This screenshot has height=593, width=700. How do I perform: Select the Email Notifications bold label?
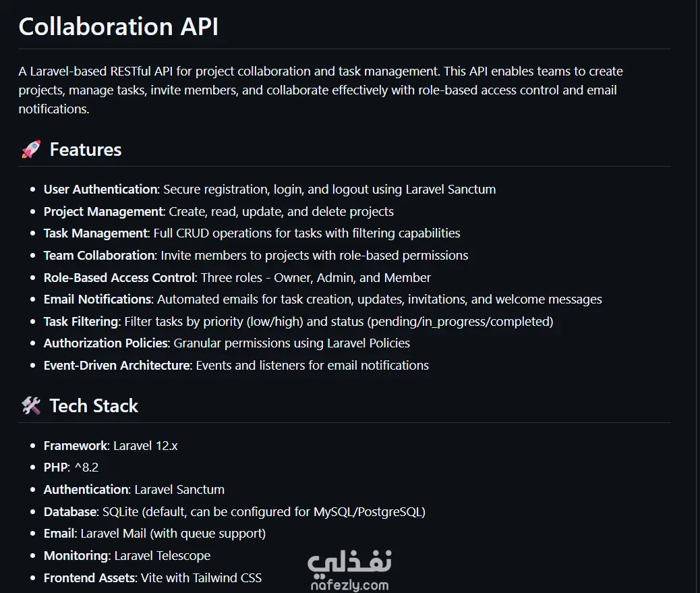(97, 300)
